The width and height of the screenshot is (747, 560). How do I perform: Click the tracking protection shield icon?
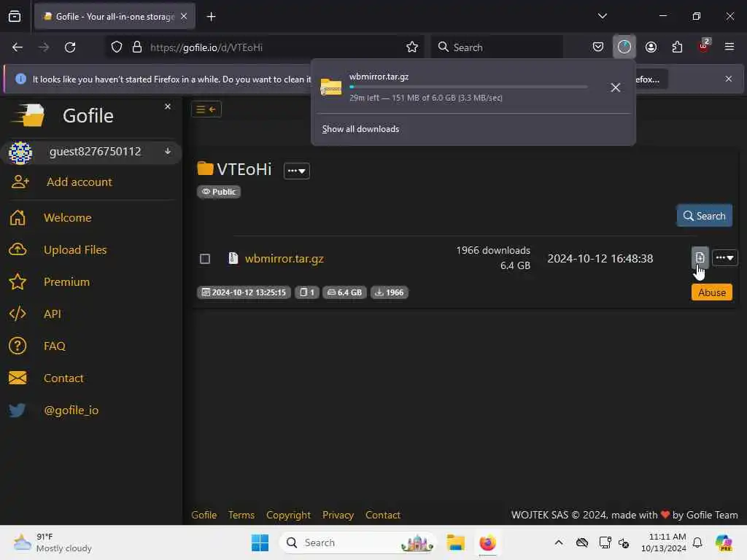(117, 47)
